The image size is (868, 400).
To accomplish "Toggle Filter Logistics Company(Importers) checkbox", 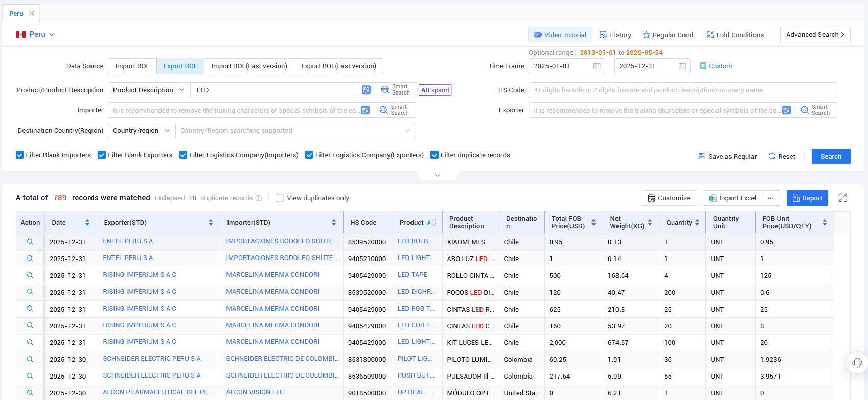I will (183, 155).
